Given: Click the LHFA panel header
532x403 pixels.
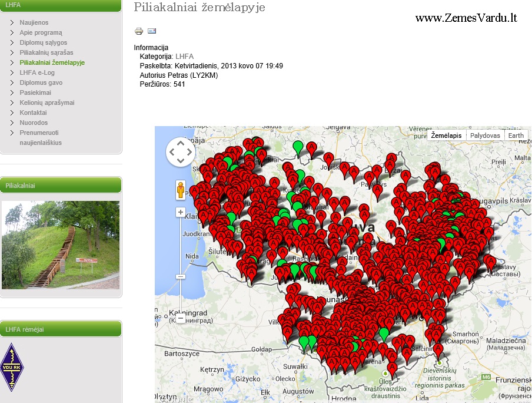Looking at the screenshot, I should [61, 6].
